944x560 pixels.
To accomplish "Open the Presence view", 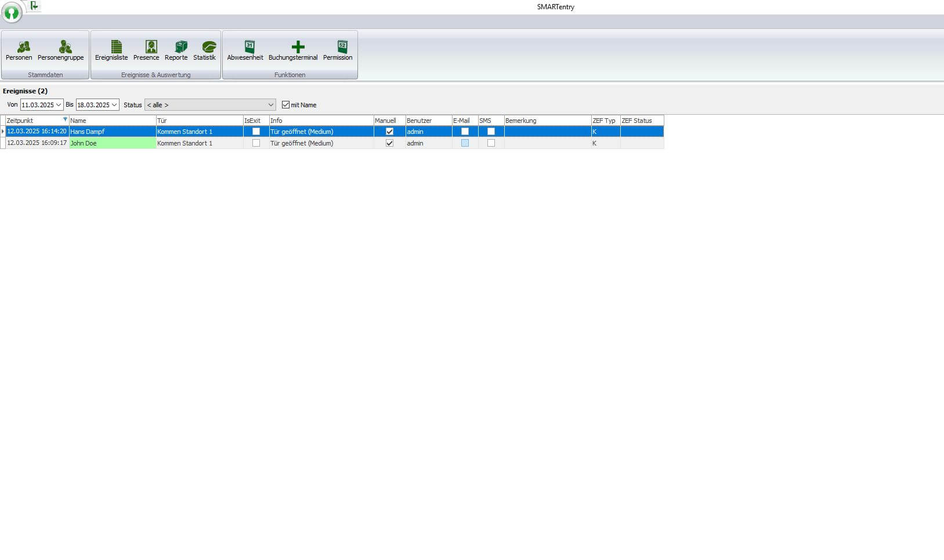I will coord(146,51).
